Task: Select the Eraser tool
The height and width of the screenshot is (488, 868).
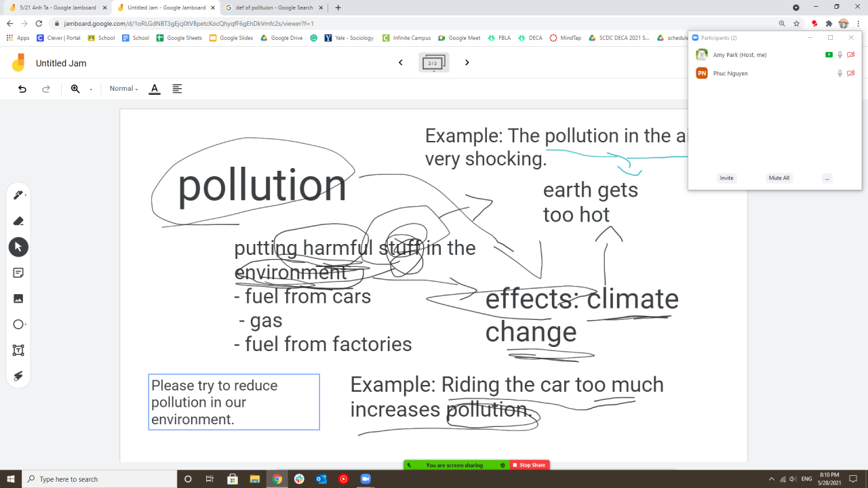Action: 18,221
